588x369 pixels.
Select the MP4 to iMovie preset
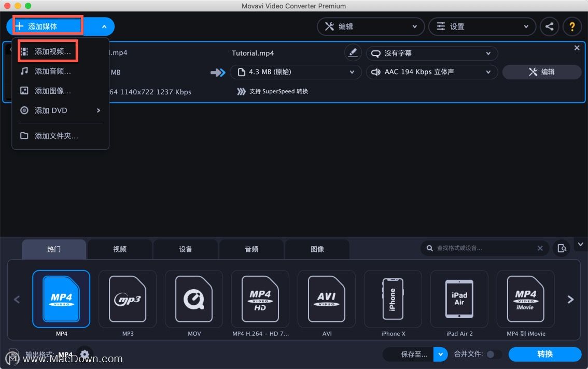(x=526, y=299)
